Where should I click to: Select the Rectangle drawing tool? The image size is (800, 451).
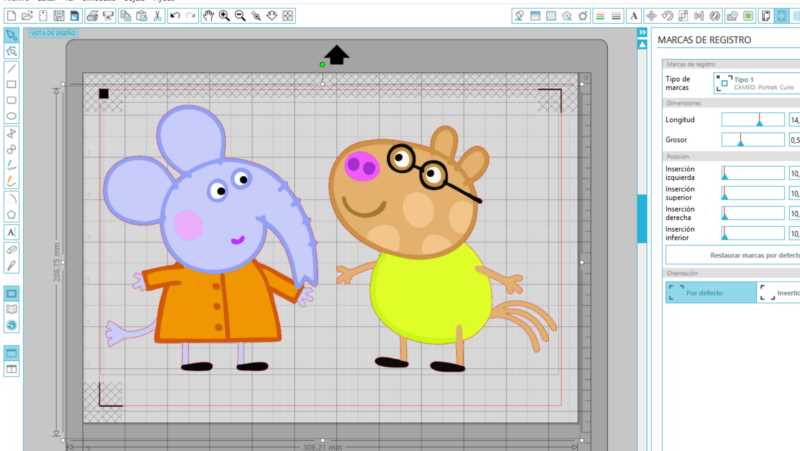pyautogui.click(x=11, y=84)
